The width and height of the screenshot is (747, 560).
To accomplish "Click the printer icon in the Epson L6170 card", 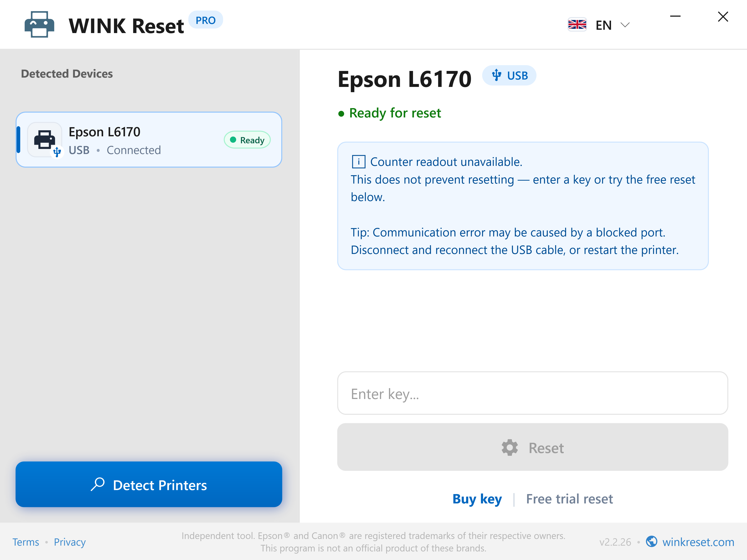I will (x=45, y=139).
